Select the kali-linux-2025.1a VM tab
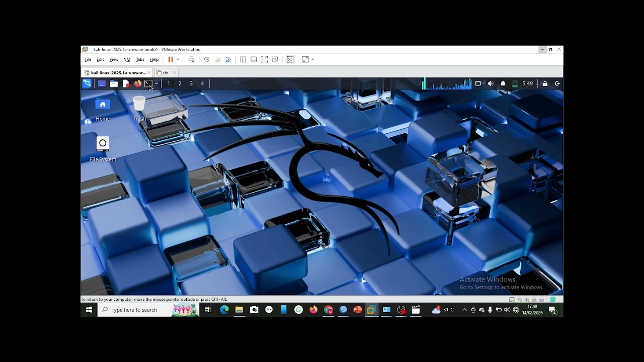This screenshot has height=362, width=644. (116, 73)
